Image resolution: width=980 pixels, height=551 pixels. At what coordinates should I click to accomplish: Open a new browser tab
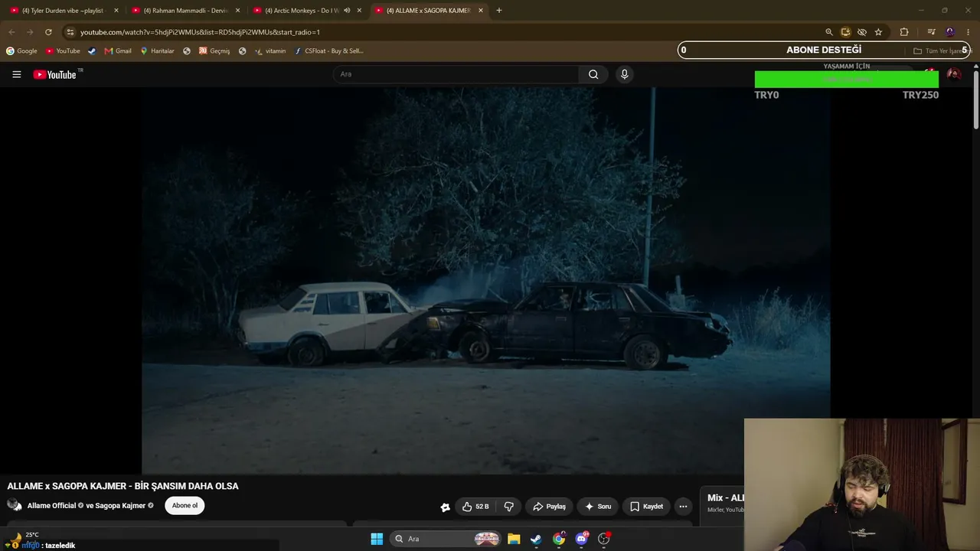click(498, 11)
